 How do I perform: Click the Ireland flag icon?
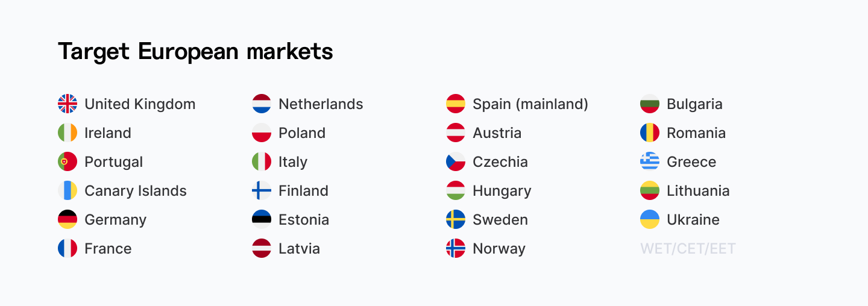(68, 133)
